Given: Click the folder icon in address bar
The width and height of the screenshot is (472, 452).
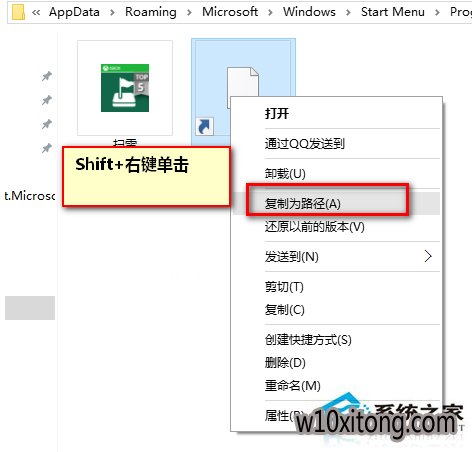Looking at the screenshot, I should [x=18, y=12].
